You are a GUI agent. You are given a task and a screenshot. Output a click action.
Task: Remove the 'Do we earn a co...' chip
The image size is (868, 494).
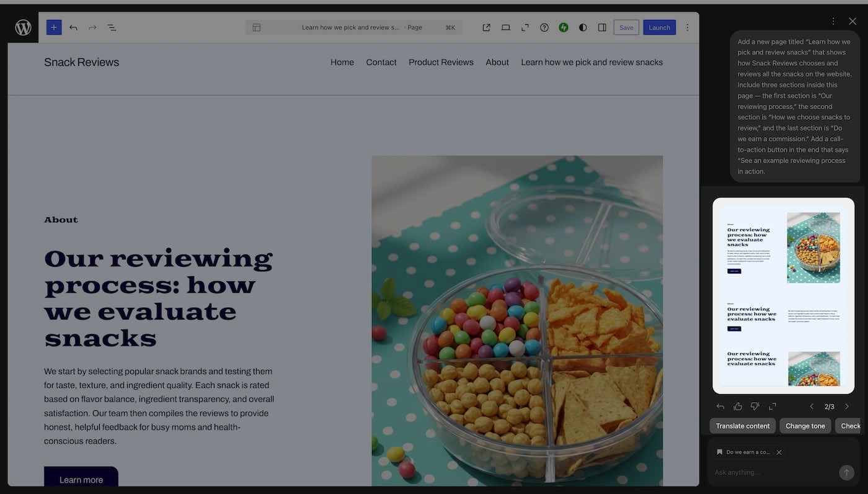tap(779, 452)
